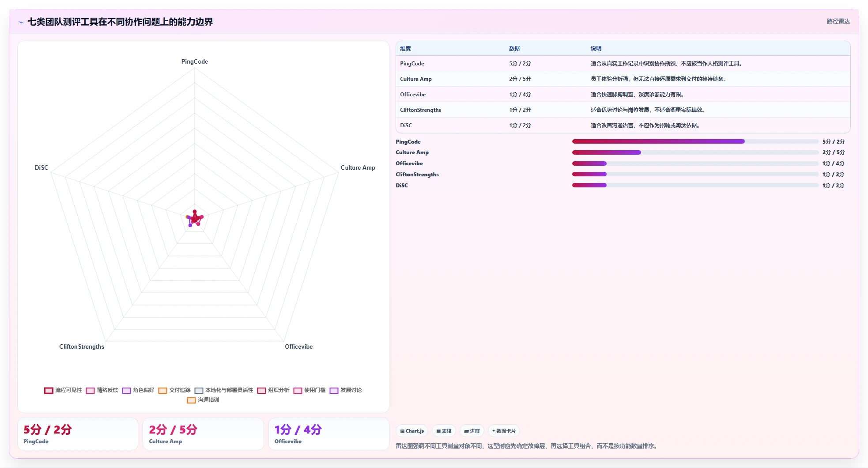Click the Culture Amp table row name
Viewport: 868px width, 468px height.
click(416, 79)
